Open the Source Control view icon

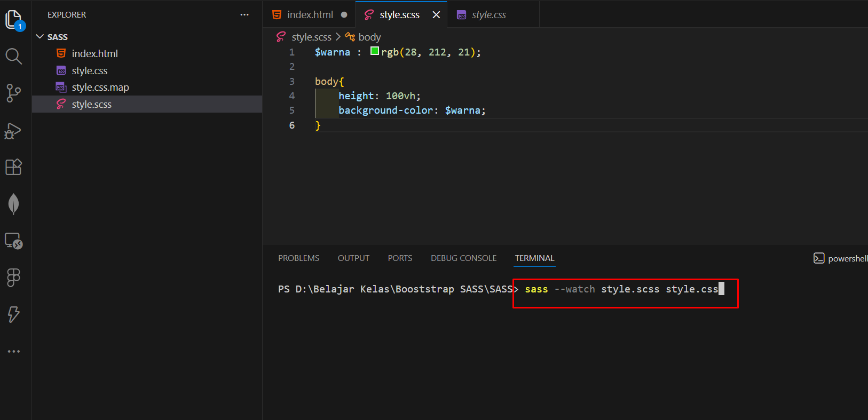click(x=13, y=93)
